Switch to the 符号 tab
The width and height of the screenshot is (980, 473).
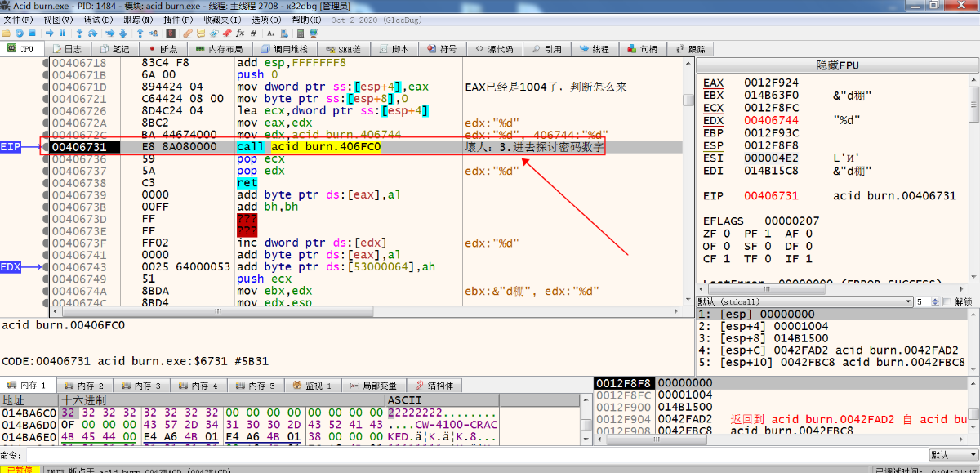(x=442, y=49)
